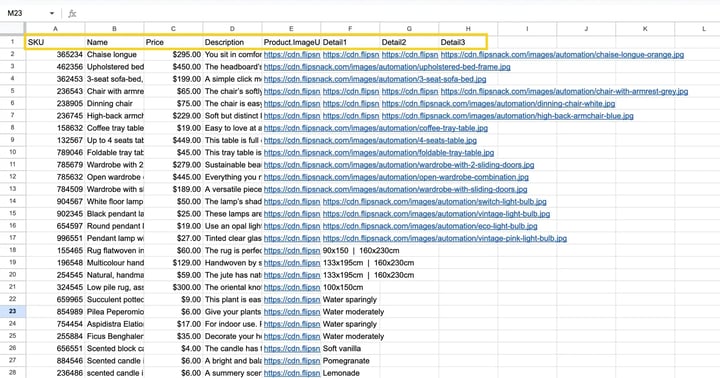Open the eco-light-bulb.jpg link

[430, 226]
